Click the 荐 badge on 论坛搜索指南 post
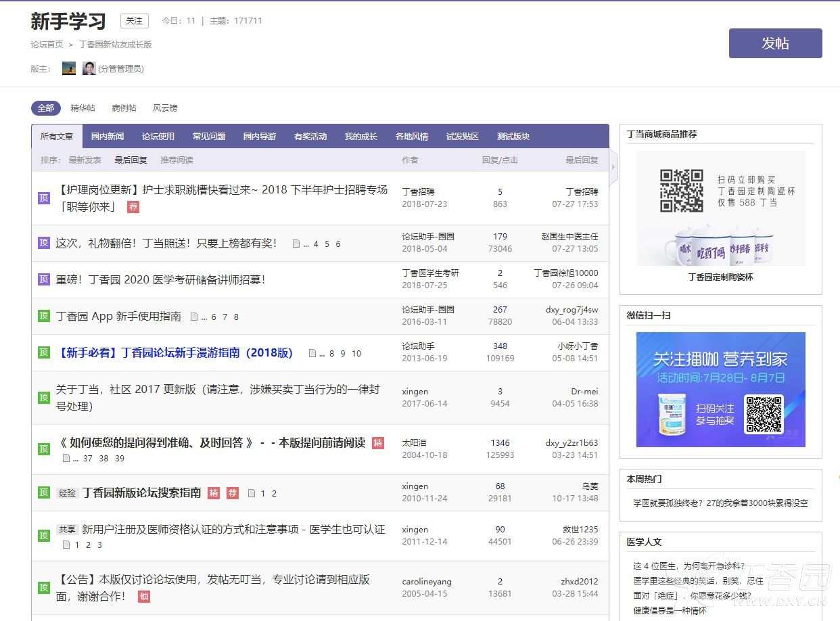 tap(233, 493)
